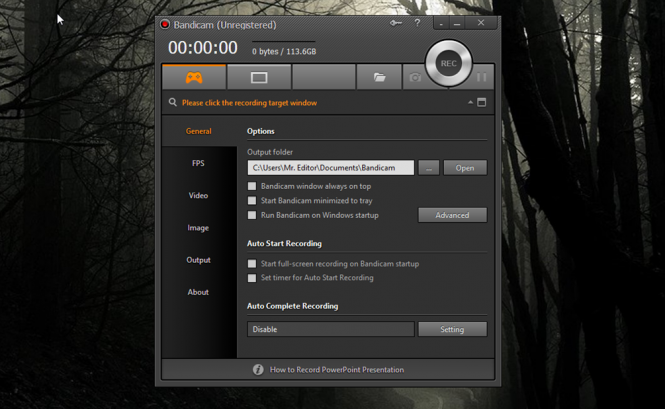Click the camera screenshot capture icon
The image size is (665, 409).
[415, 77]
